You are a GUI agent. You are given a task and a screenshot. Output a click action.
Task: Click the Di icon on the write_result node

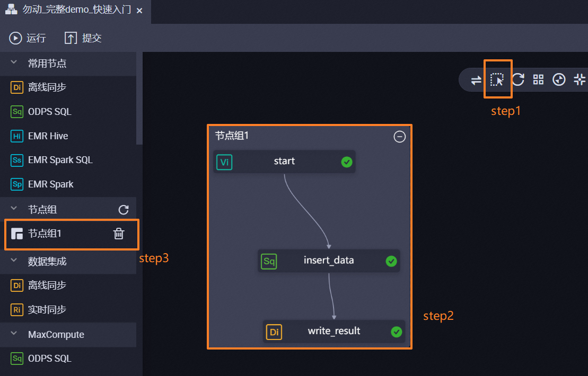274,332
